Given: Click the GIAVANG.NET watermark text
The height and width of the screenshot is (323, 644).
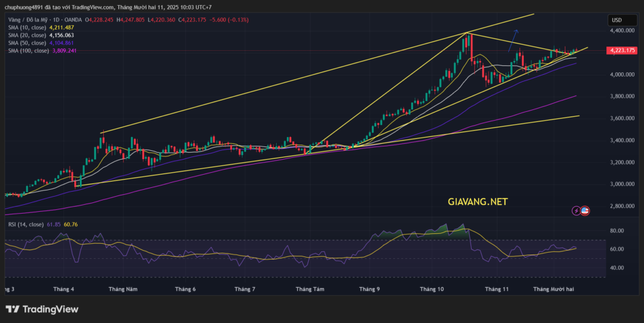Looking at the screenshot, I should point(477,202).
